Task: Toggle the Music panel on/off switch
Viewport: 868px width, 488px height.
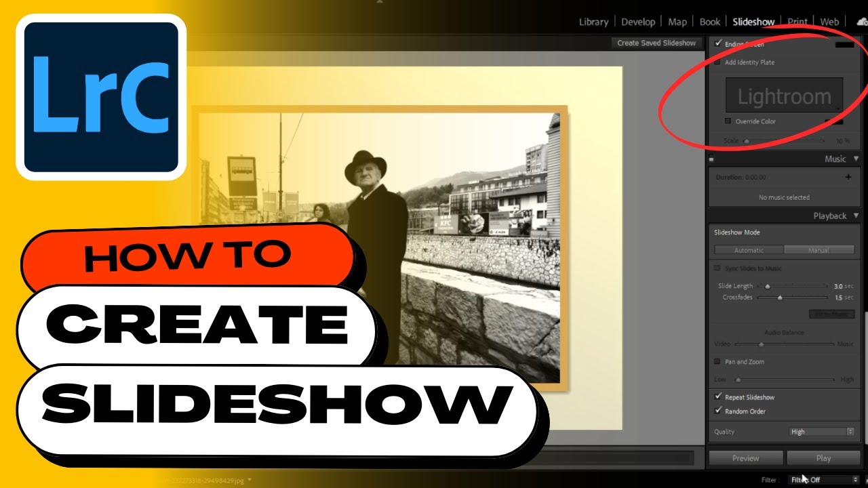Action: click(712, 159)
